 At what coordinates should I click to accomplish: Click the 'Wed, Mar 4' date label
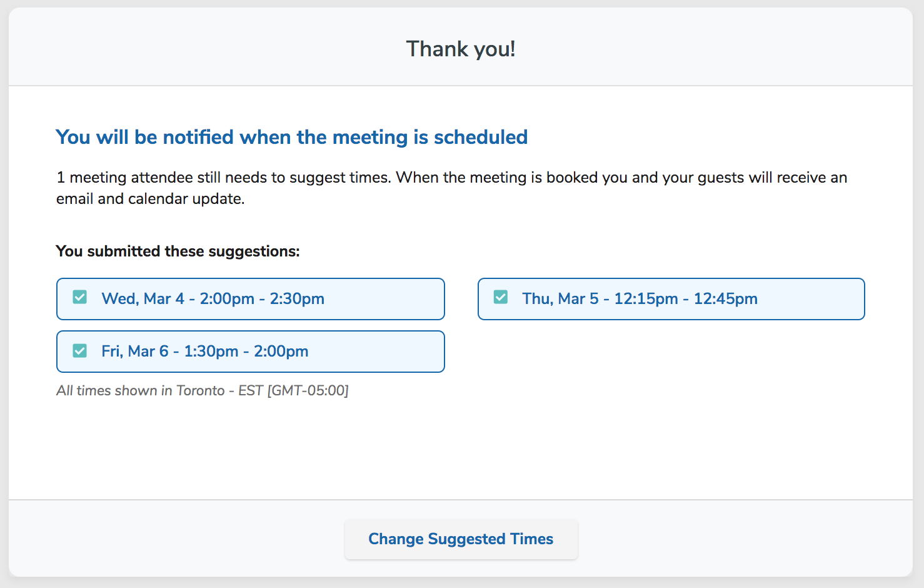point(145,299)
